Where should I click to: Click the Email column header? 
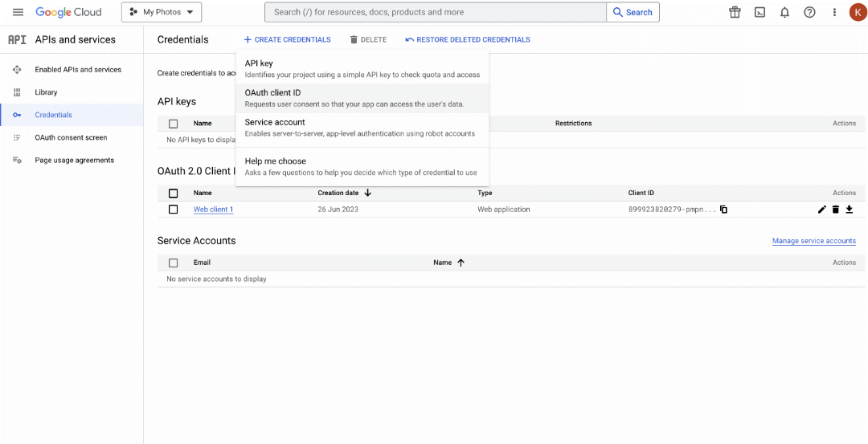tap(202, 263)
